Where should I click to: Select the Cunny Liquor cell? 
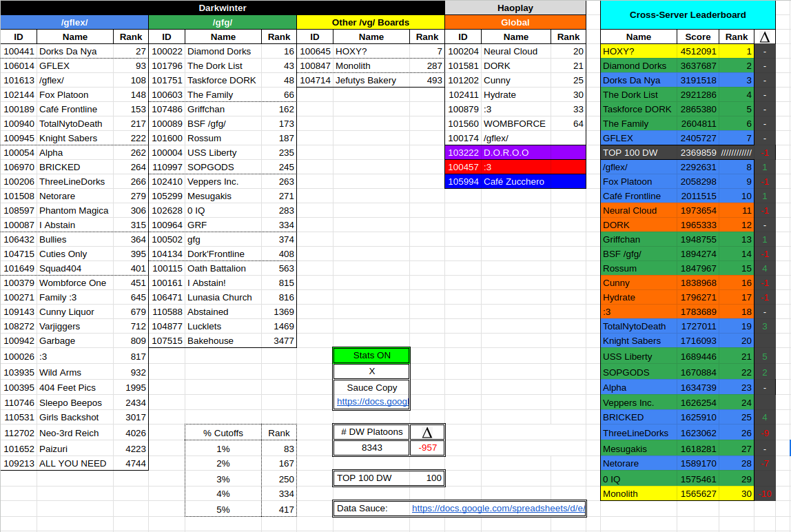[x=75, y=312]
